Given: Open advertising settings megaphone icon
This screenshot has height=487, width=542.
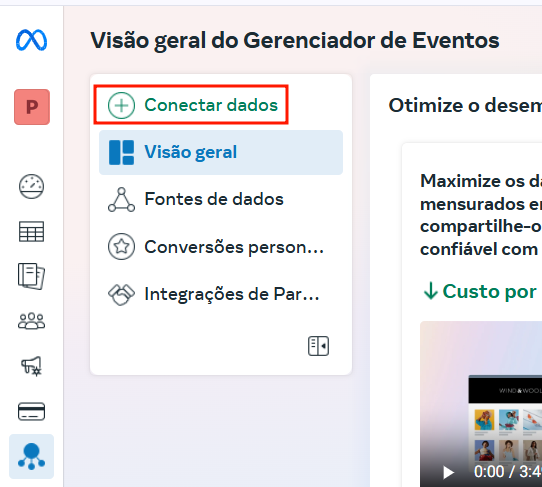Looking at the screenshot, I should pyautogui.click(x=31, y=366).
